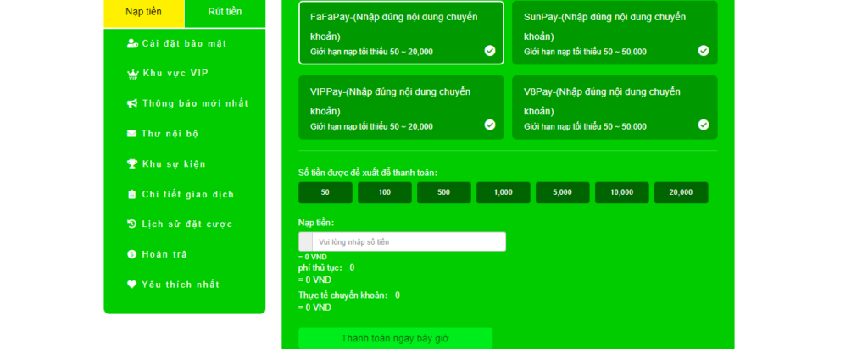Click the phí thủ tục label text
The image size is (868, 349).
[320, 268]
